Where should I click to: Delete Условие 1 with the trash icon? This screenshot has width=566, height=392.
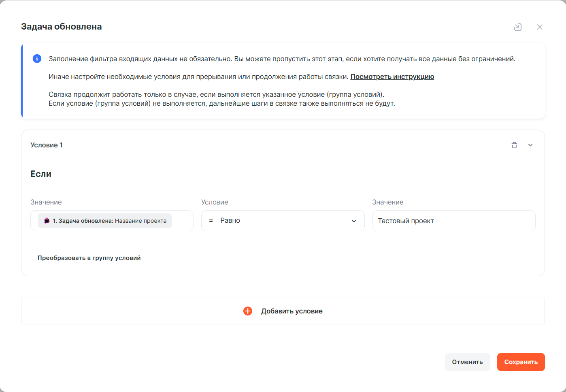click(514, 145)
